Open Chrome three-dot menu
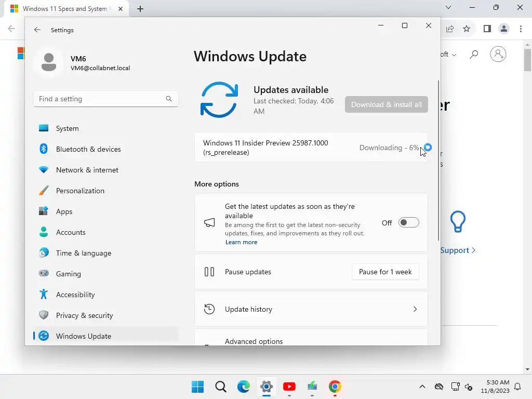 [x=521, y=29]
